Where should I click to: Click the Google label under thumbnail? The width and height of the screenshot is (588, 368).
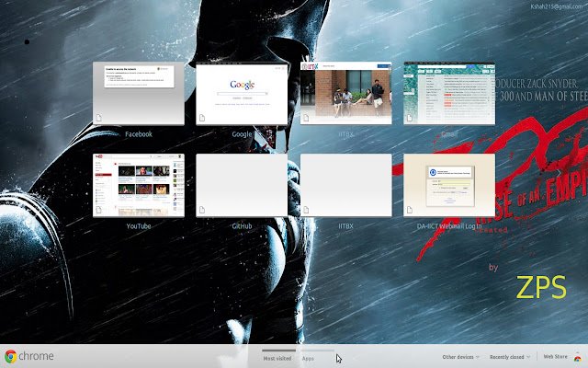tap(242, 134)
